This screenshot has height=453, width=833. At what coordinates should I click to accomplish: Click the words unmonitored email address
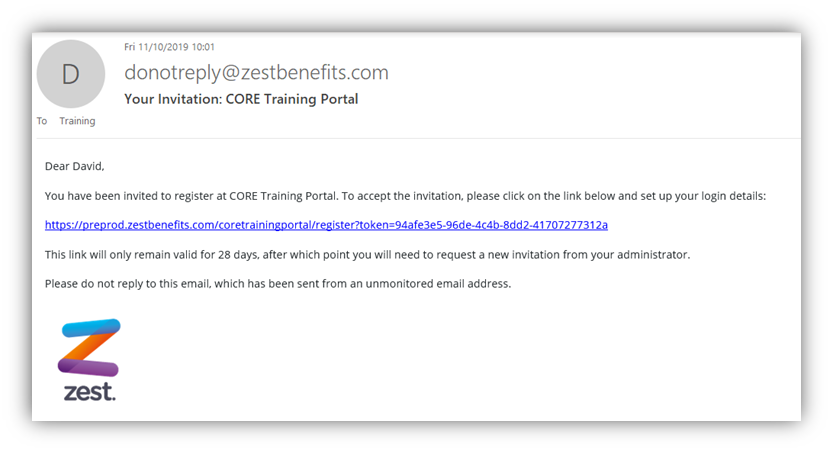[x=438, y=284]
